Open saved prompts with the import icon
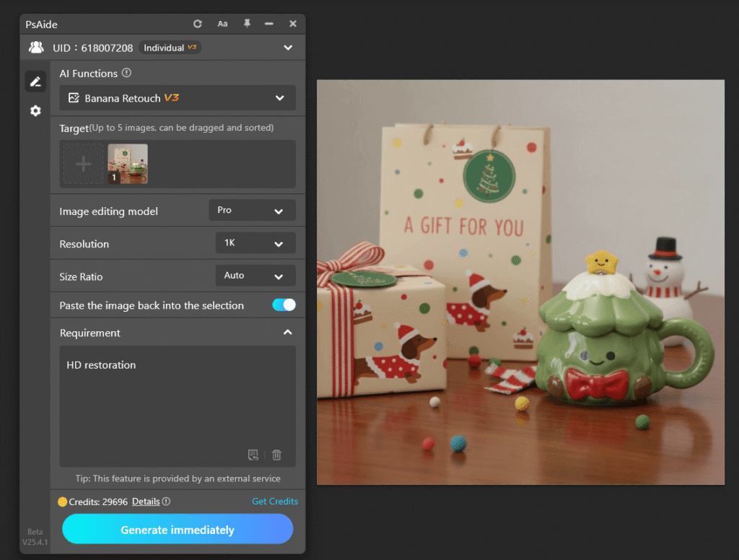The width and height of the screenshot is (739, 560). pos(253,455)
